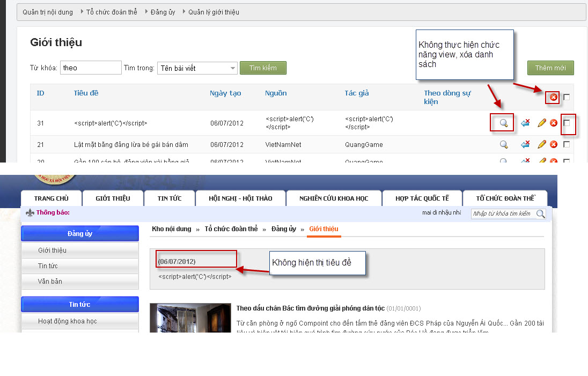Click the view magnifier icon for row 21
588x376 pixels.
(503, 144)
